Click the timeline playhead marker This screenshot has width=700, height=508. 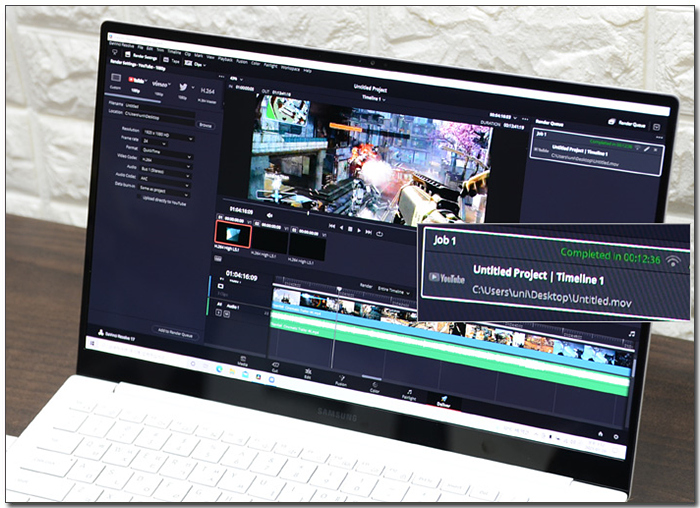339,289
